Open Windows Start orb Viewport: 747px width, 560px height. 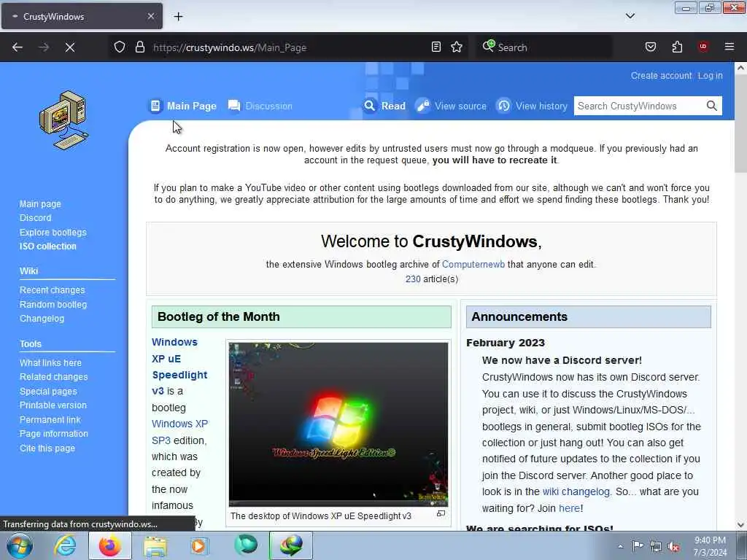click(19, 545)
